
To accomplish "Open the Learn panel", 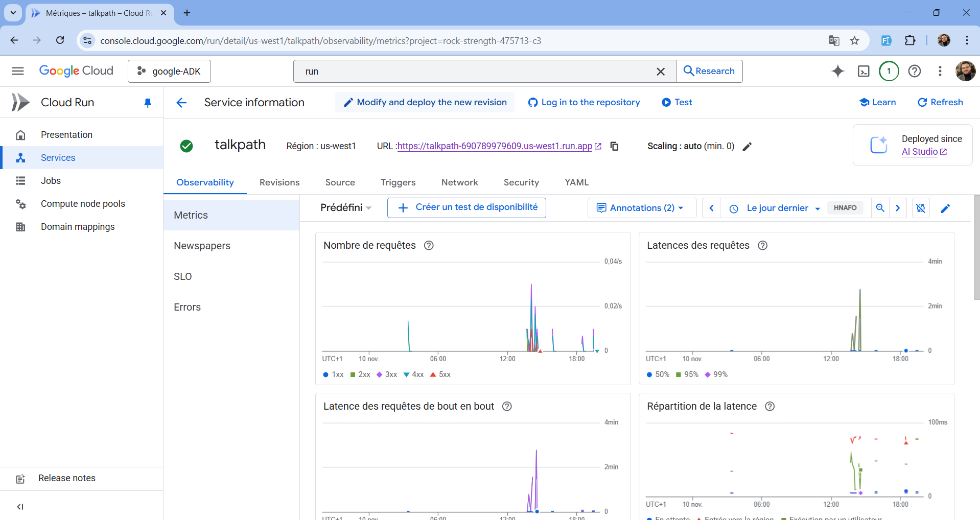I will click(x=878, y=102).
